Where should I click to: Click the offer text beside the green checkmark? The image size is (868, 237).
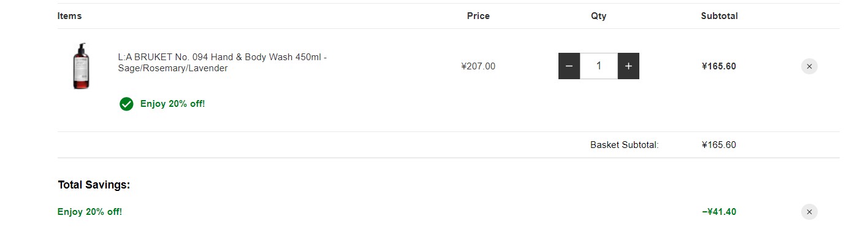[x=172, y=104]
